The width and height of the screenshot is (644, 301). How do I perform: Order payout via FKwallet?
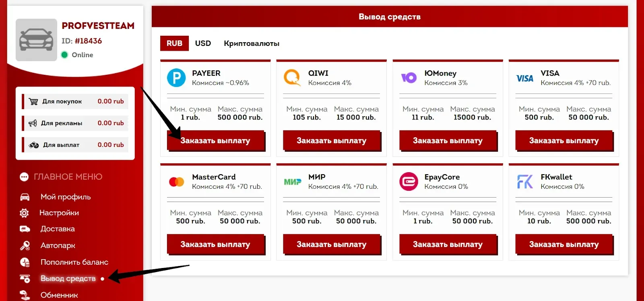click(x=564, y=244)
